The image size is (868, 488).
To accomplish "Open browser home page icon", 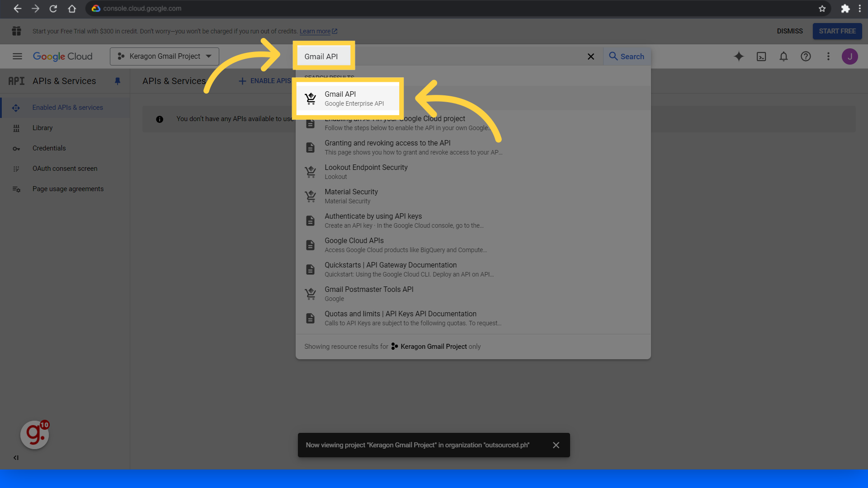I will click(x=71, y=9).
